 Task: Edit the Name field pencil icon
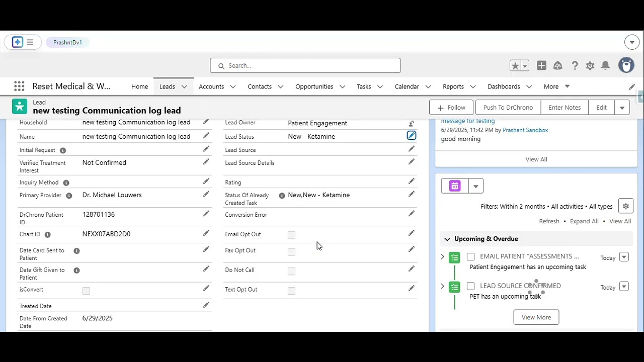(206, 136)
